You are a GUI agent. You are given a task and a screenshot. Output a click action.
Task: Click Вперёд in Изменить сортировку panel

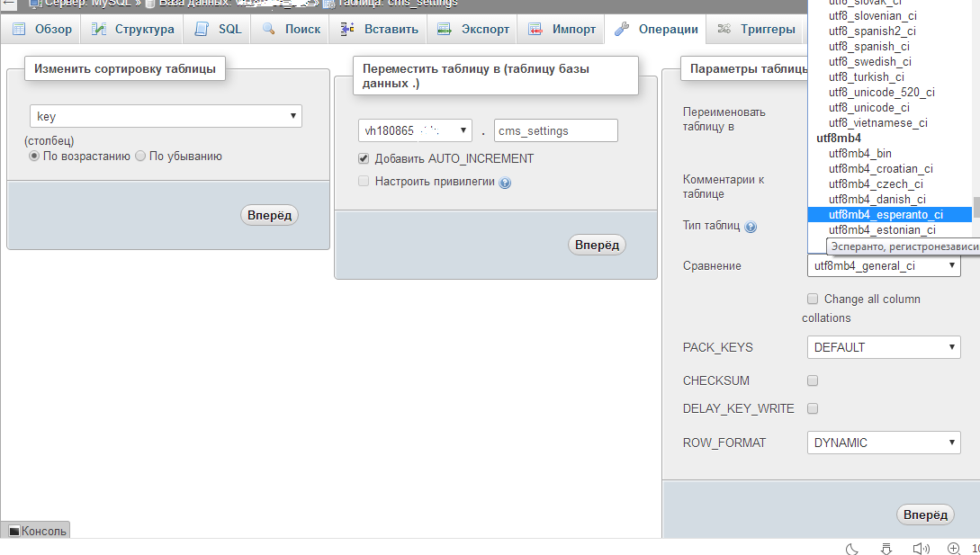tap(269, 215)
